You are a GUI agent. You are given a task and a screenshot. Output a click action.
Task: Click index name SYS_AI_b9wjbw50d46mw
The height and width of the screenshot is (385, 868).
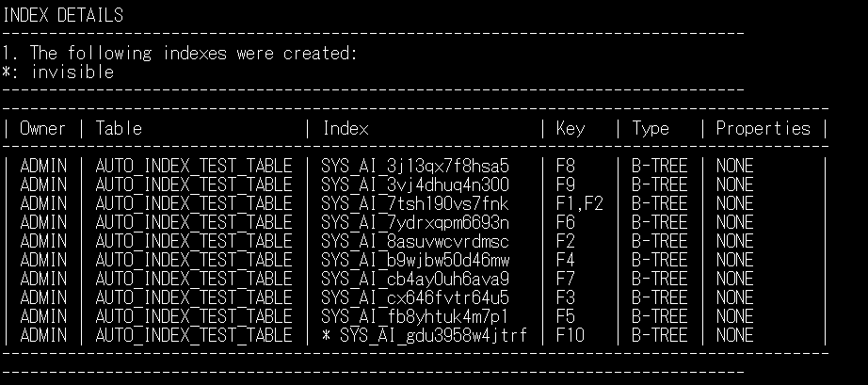414,260
